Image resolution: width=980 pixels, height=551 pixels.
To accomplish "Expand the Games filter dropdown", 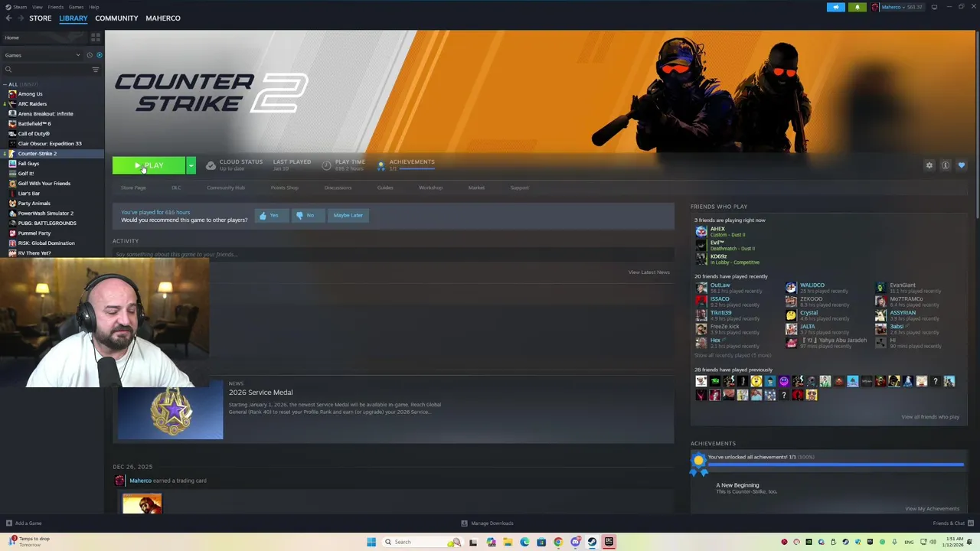I will [x=42, y=55].
